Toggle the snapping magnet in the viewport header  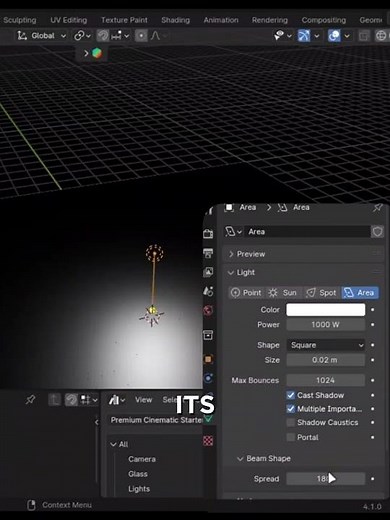[103, 36]
